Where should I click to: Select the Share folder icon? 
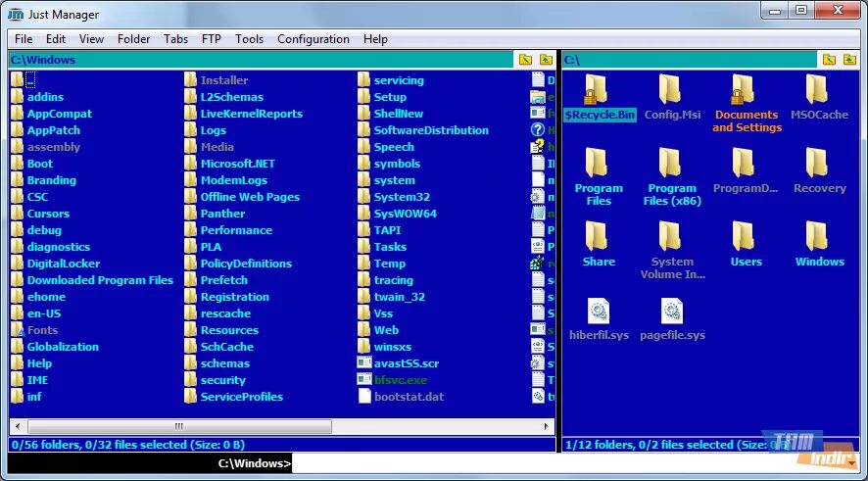[596, 236]
